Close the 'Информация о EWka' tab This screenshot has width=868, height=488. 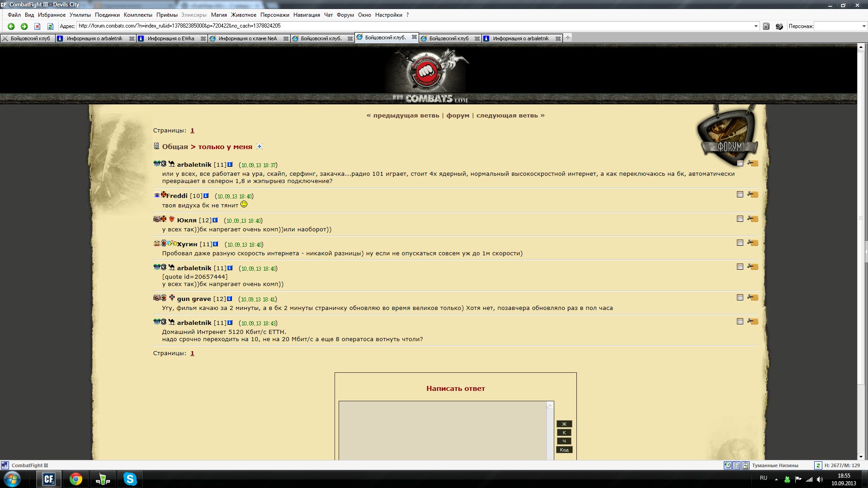coord(203,38)
